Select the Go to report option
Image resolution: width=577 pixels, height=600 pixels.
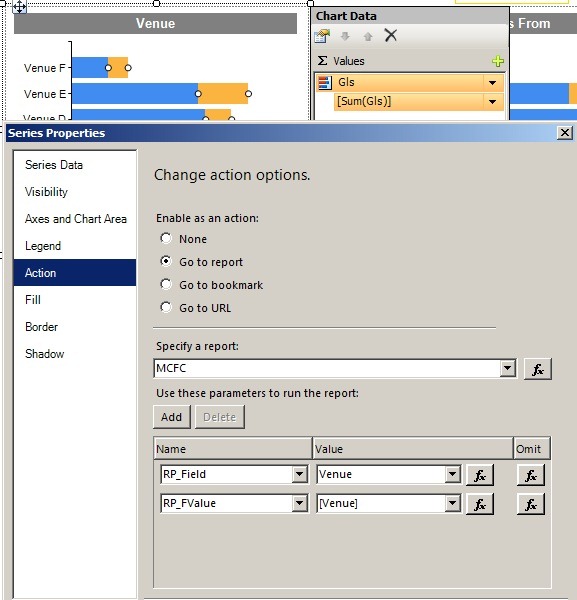[166, 261]
